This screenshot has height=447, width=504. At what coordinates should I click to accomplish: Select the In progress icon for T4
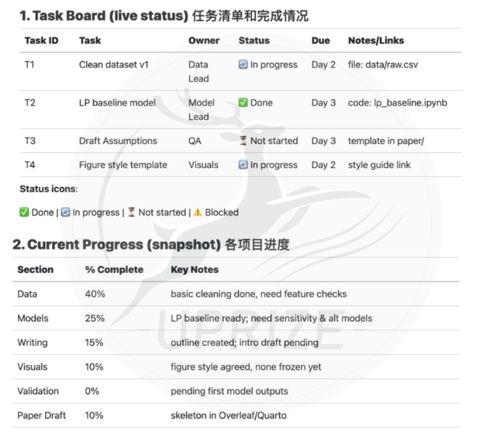243,165
